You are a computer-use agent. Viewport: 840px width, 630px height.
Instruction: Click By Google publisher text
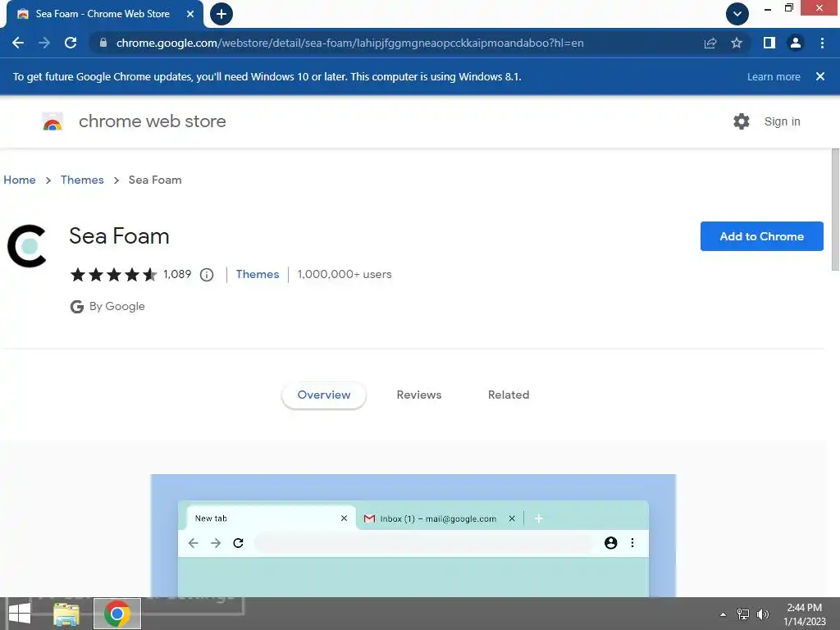[x=116, y=307]
